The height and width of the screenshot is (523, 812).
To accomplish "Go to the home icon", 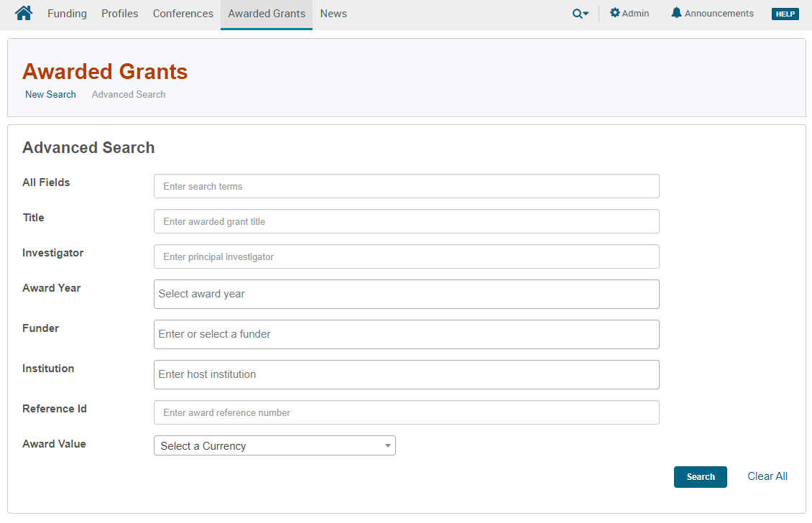I will click(x=24, y=13).
